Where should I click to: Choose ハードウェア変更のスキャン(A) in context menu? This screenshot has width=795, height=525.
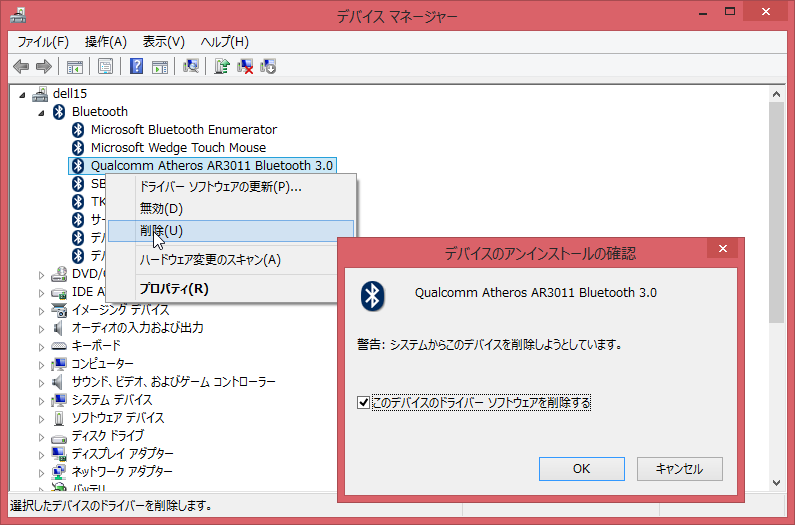pos(223,260)
